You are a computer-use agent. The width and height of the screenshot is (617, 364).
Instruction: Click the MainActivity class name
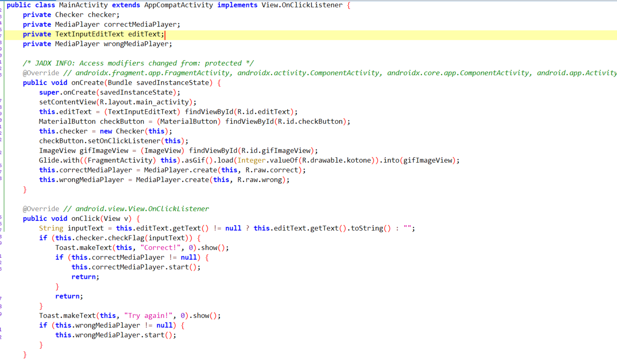pos(83,5)
